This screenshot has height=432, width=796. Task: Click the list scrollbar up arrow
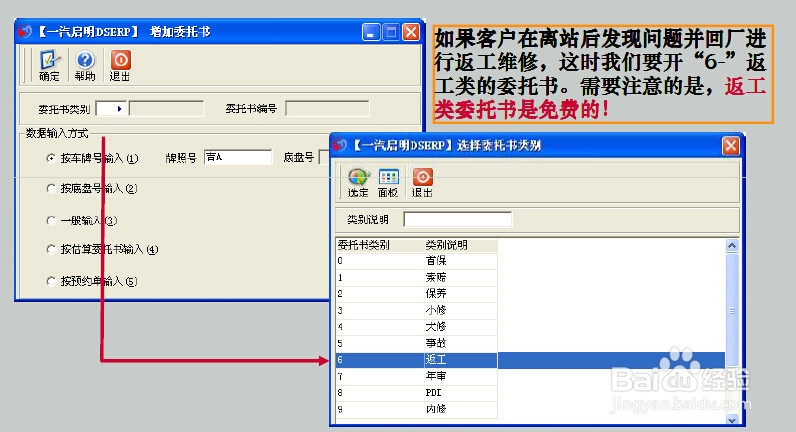pos(732,246)
